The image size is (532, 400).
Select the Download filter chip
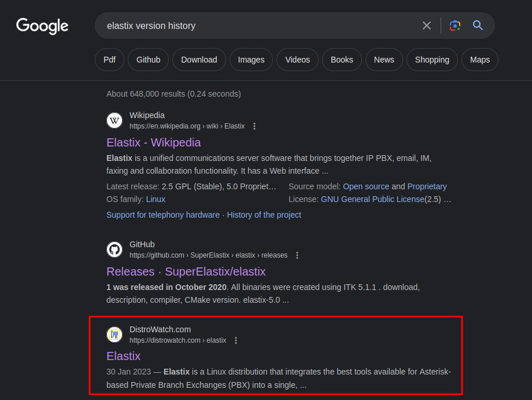click(x=199, y=60)
